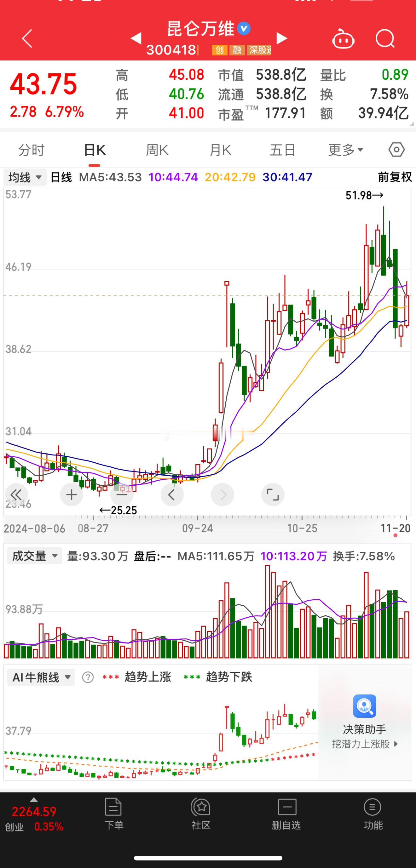
Task: Tap volume MA5:111.65万 legend
Action: tap(216, 556)
